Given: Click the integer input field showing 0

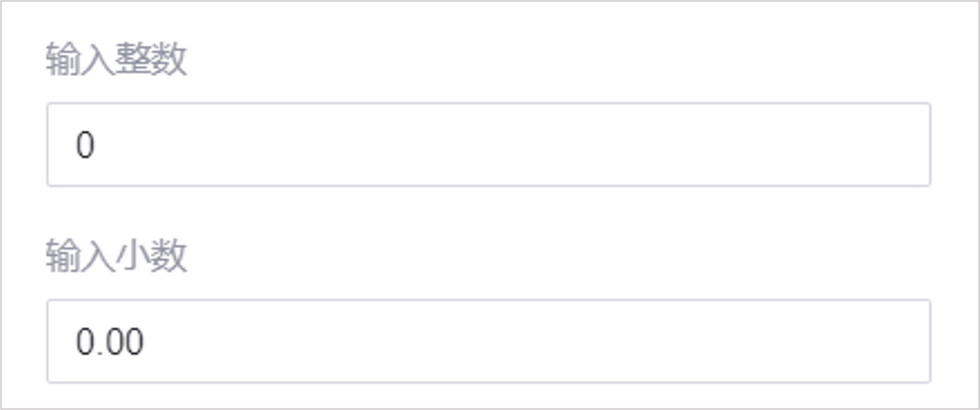Looking at the screenshot, I should click(488, 145).
